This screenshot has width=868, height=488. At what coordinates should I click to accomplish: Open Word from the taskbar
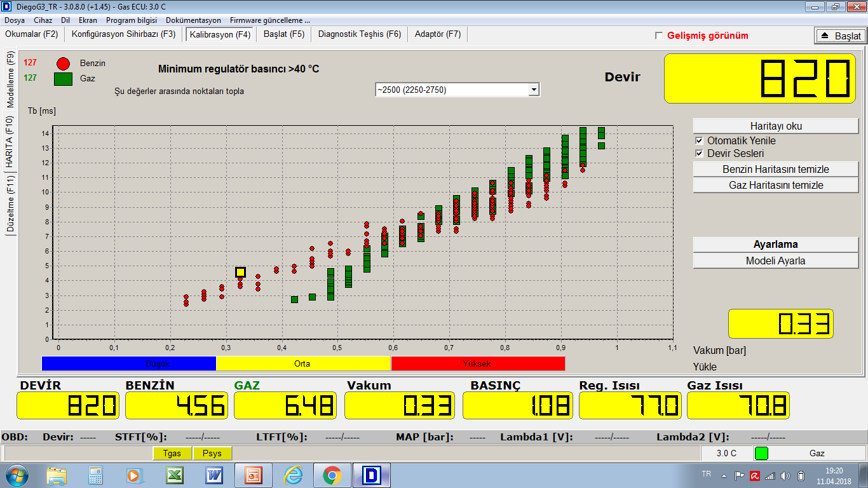(214, 475)
